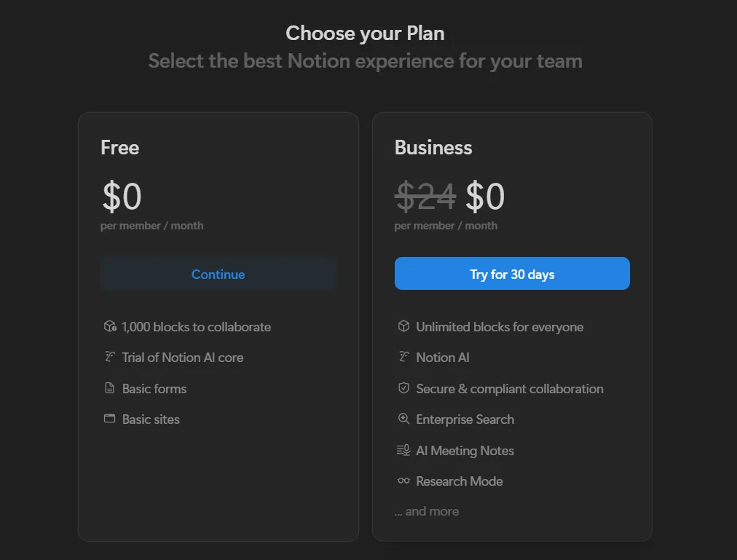Click the Notion AI icon in Business plan

(403, 357)
